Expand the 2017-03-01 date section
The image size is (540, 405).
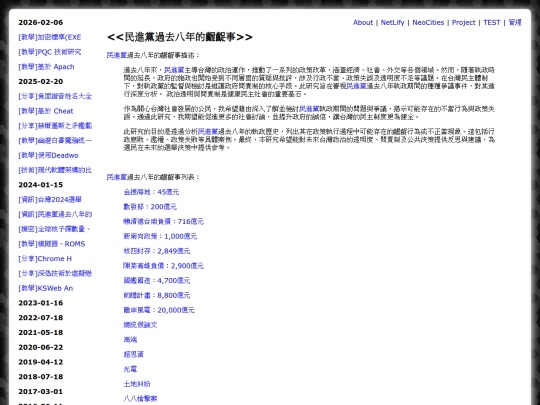click(x=41, y=392)
